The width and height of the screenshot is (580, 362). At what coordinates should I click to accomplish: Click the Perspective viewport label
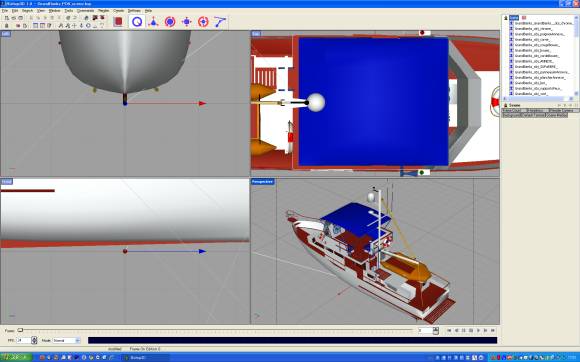pyautogui.click(x=263, y=182)
